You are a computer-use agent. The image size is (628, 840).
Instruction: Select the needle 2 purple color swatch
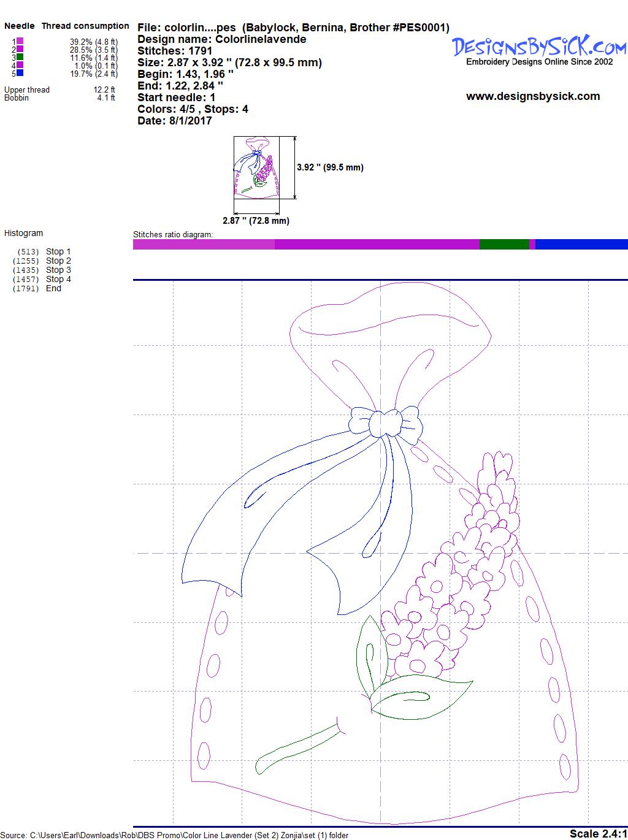(x=20, y=49)
